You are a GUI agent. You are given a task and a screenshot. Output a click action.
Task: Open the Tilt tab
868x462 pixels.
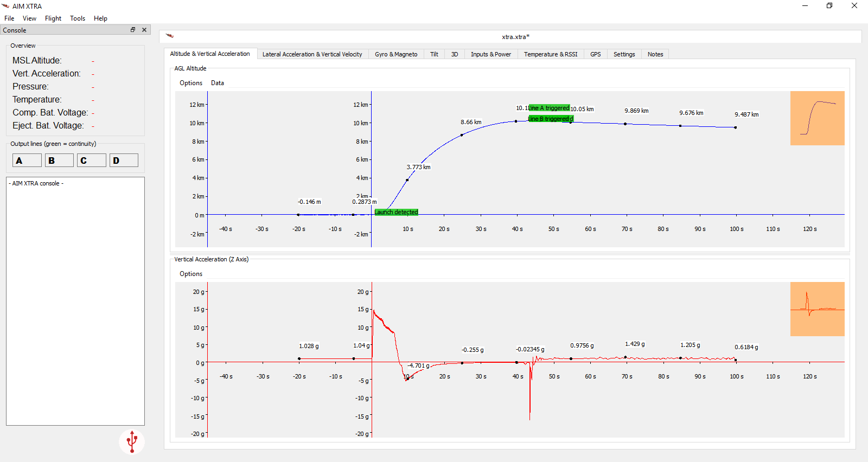coord(434,54)
